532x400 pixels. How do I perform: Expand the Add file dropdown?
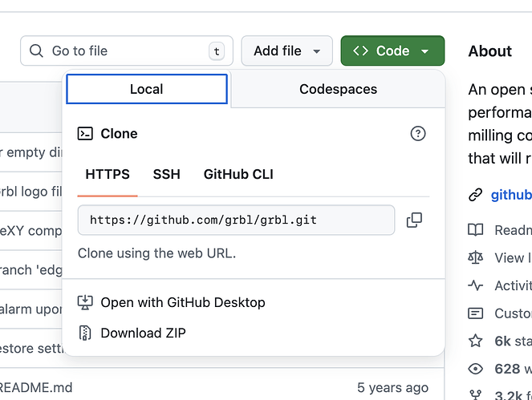click(x=286, y=51)
